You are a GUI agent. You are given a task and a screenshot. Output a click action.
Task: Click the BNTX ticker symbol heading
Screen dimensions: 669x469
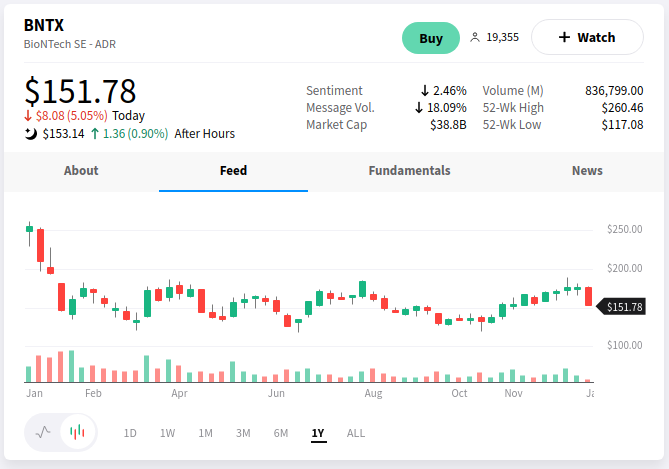(44, 26)
